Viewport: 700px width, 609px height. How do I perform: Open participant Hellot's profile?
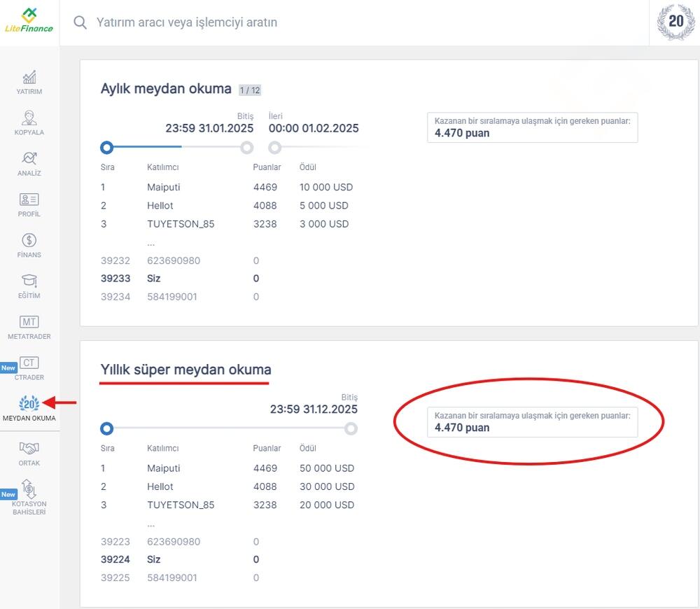(x=160, y=205)
